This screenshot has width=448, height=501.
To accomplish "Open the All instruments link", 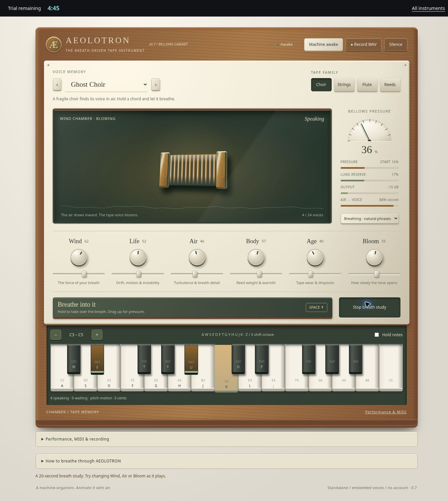I will tap(428, 8).
